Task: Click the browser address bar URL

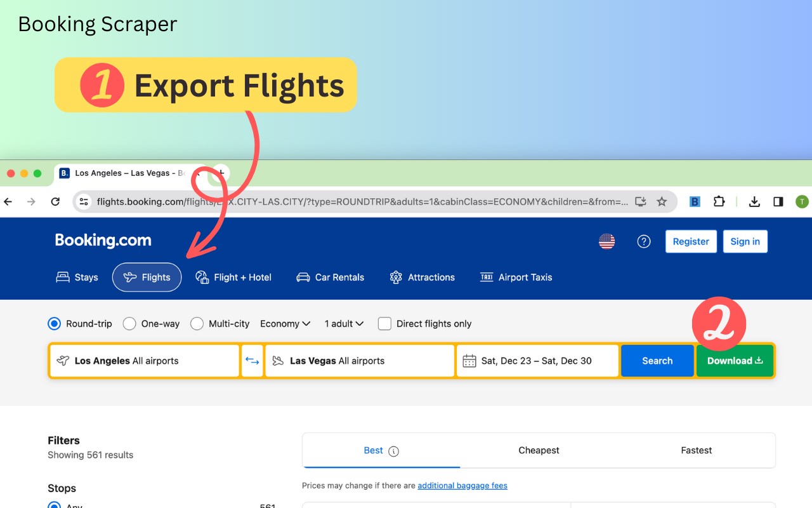Action: click(362, 202)
